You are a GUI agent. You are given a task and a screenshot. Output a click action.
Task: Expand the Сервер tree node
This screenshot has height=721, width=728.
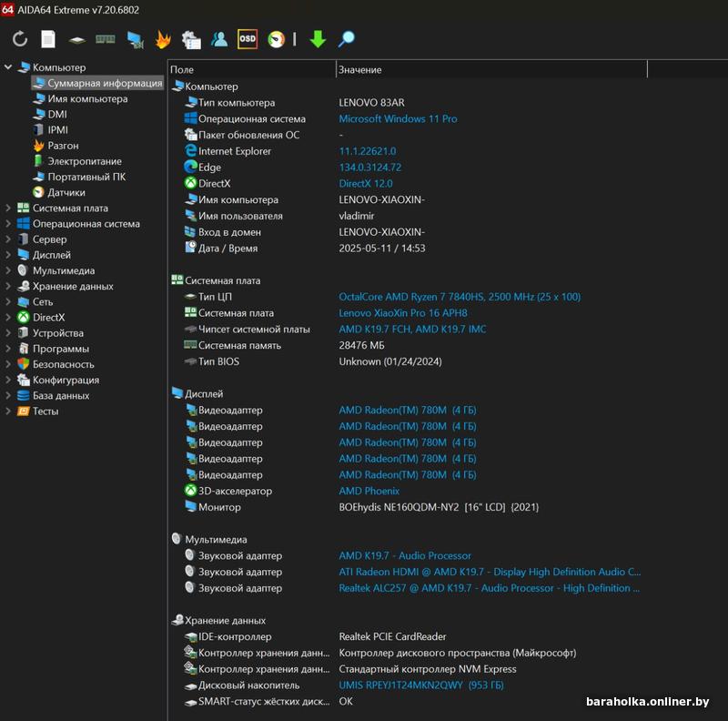tap(8, 239)
